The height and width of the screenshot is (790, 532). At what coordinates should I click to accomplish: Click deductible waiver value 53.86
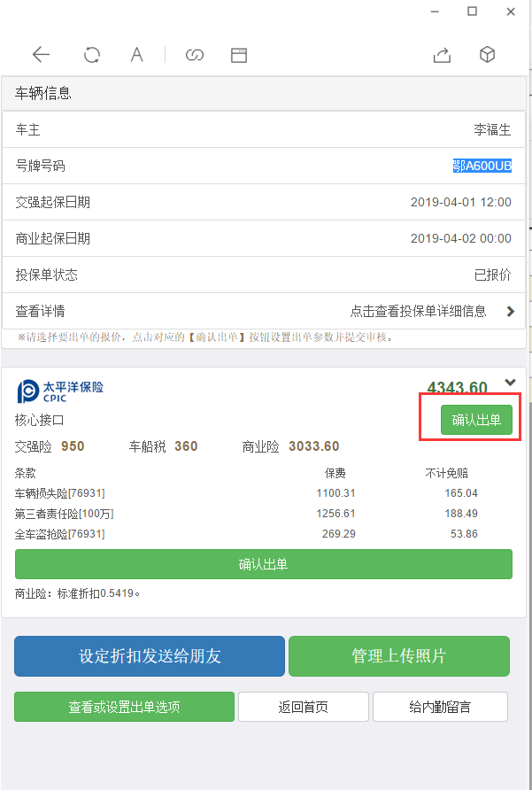[464, 534]
